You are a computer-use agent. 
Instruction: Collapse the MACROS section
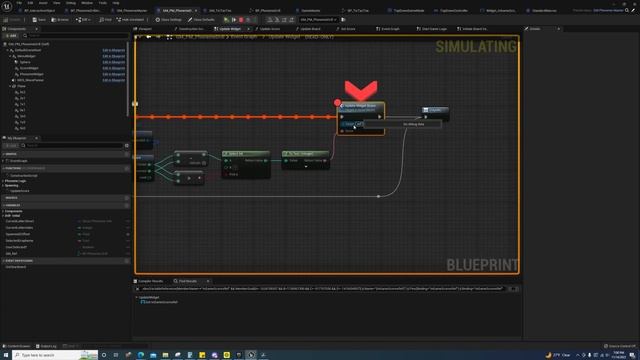pos(4,198)
